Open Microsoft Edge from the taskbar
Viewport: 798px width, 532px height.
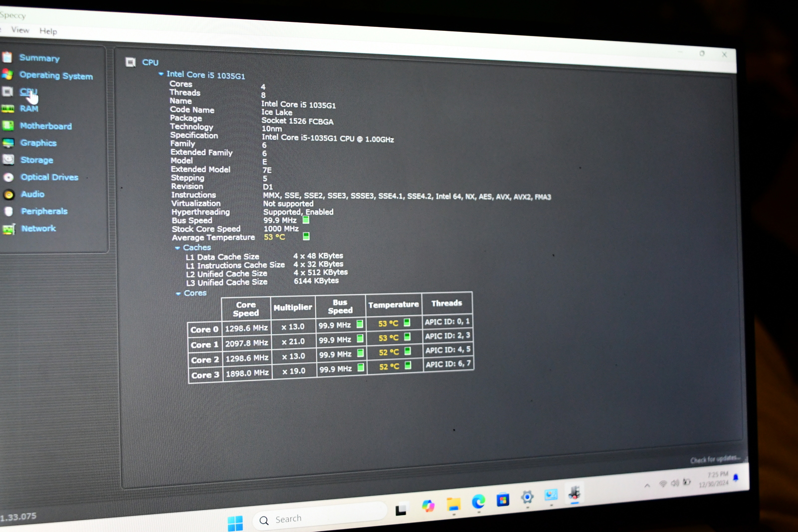point(478,502)
